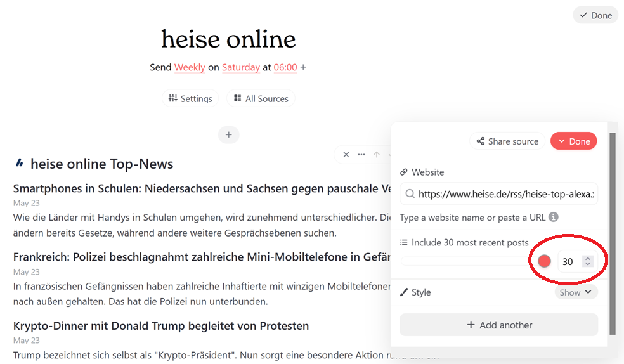Remove source with X icon in toolbar
624x364 pixels.
346,154
